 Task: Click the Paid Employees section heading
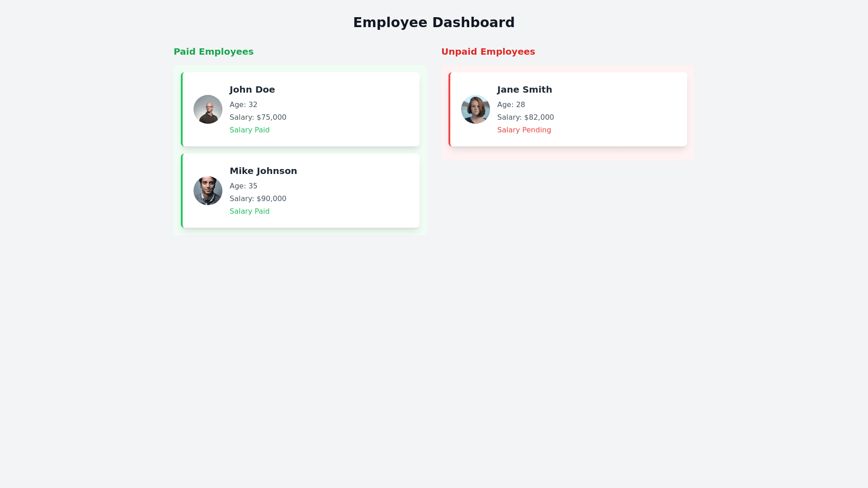[213, 52]
